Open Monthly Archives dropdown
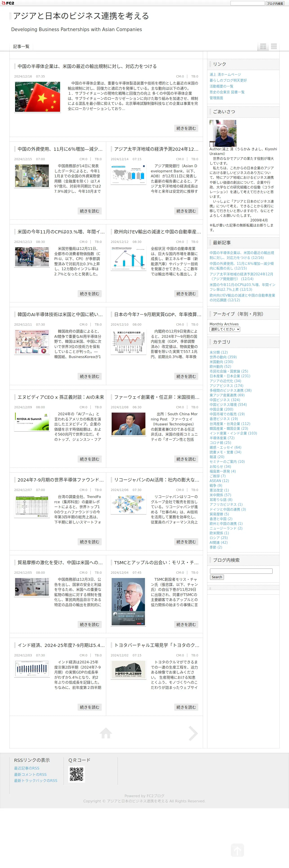 [x=225, y=329]
